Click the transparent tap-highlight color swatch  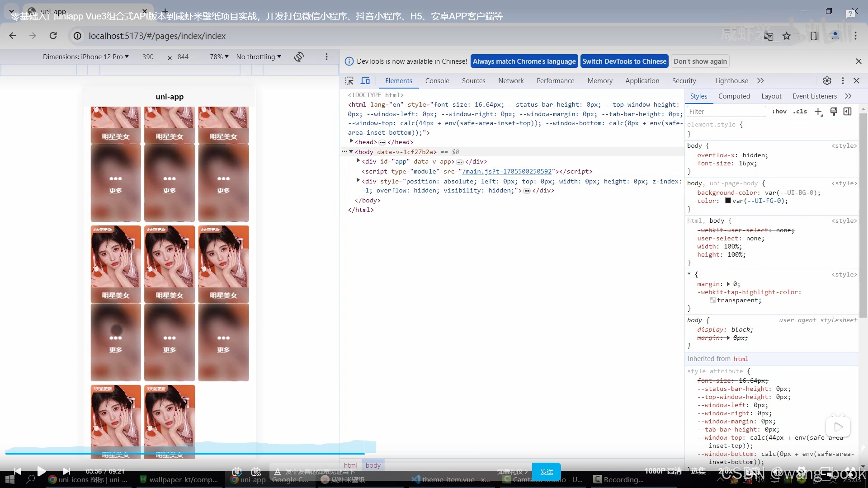(x=712, y=300)
